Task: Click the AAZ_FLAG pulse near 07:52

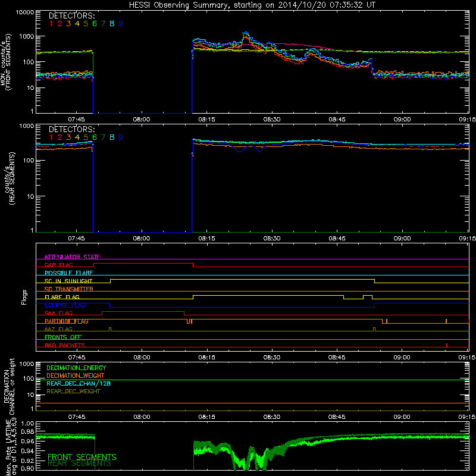Action: pyautogui.click(x=110, y=330)
